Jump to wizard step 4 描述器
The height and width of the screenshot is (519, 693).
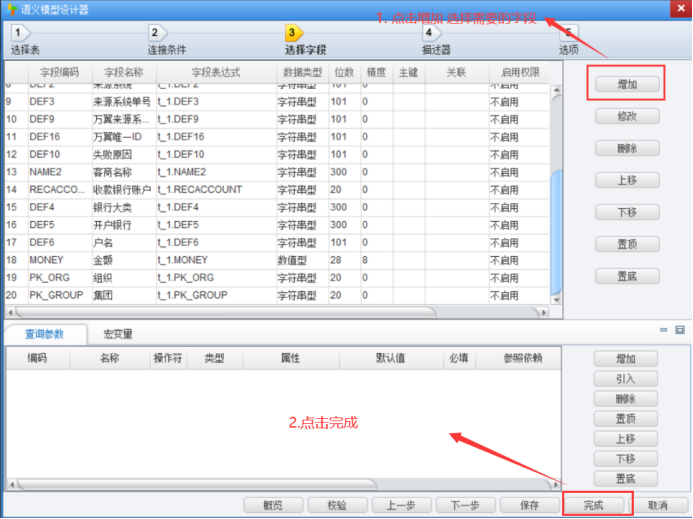(436, 40)
